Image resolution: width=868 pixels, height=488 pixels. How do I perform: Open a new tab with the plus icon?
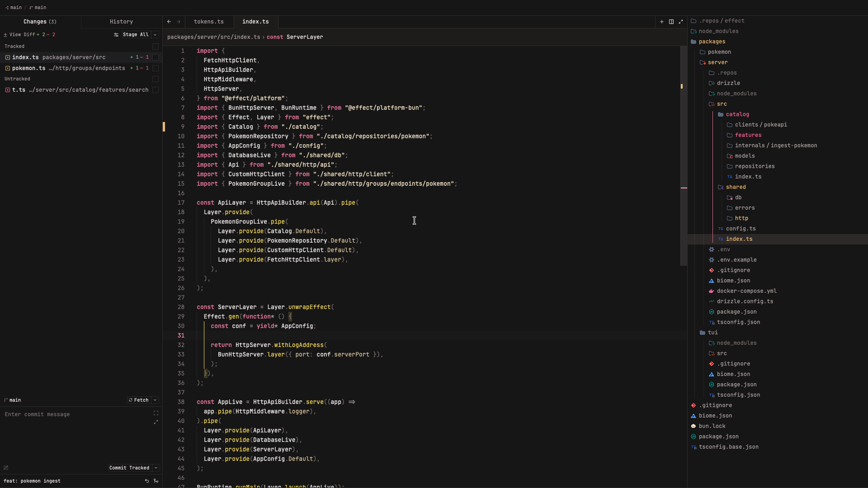[x=662, y=22]
